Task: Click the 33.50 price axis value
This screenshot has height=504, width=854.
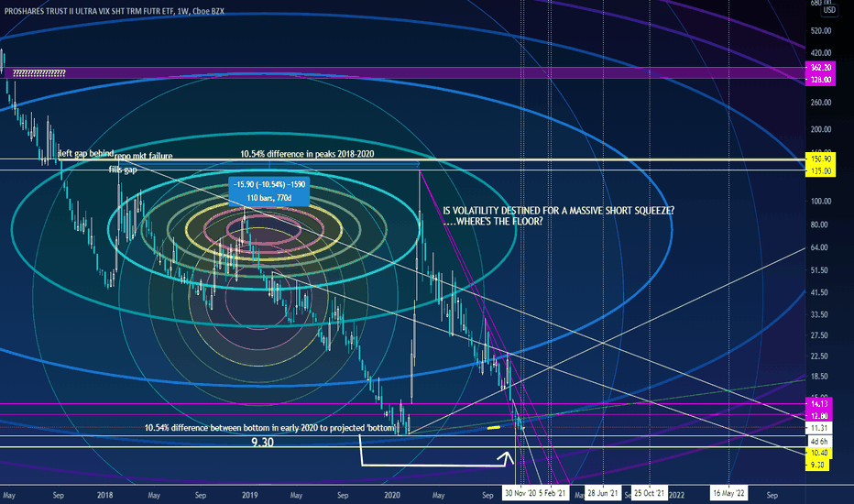Action: (x=819, y=314)
